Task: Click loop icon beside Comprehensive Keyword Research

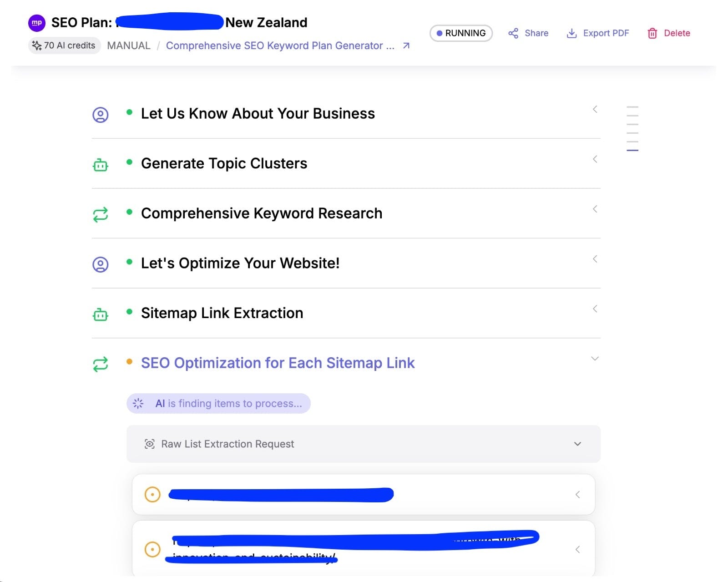Action: click(101, 214)
